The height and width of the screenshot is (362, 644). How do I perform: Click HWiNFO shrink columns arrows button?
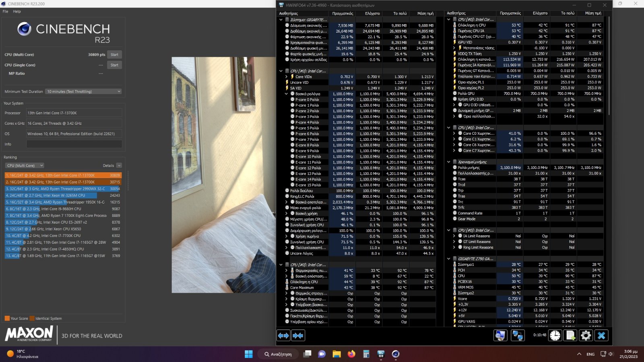[x=298, y=335]
